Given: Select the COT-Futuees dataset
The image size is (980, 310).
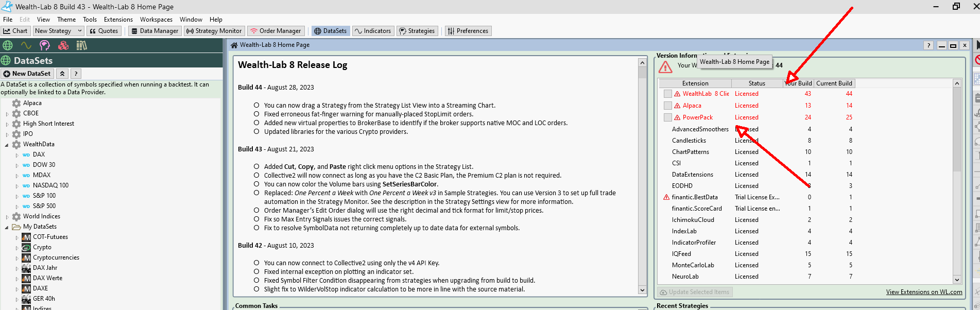Looking at the screenshot, I should pos(50,237).
